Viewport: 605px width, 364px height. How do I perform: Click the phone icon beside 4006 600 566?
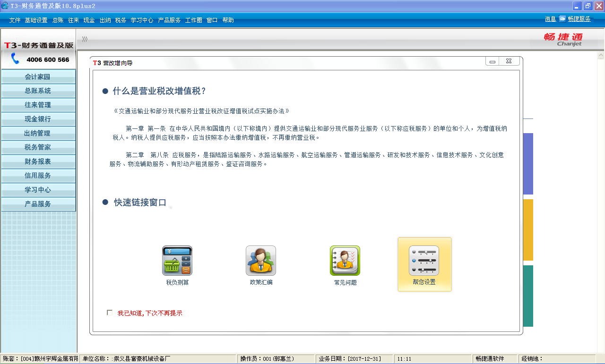pyautogui.click(x=16, y=59)
